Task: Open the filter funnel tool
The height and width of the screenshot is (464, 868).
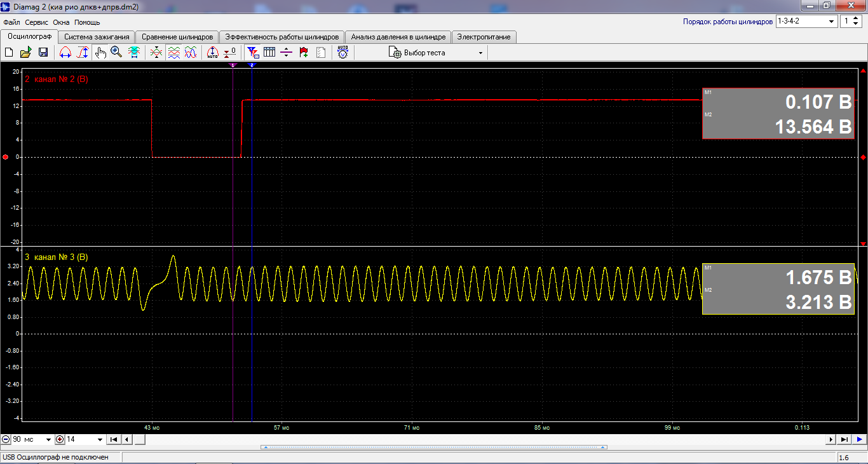Action: click(x=253, y=53)
